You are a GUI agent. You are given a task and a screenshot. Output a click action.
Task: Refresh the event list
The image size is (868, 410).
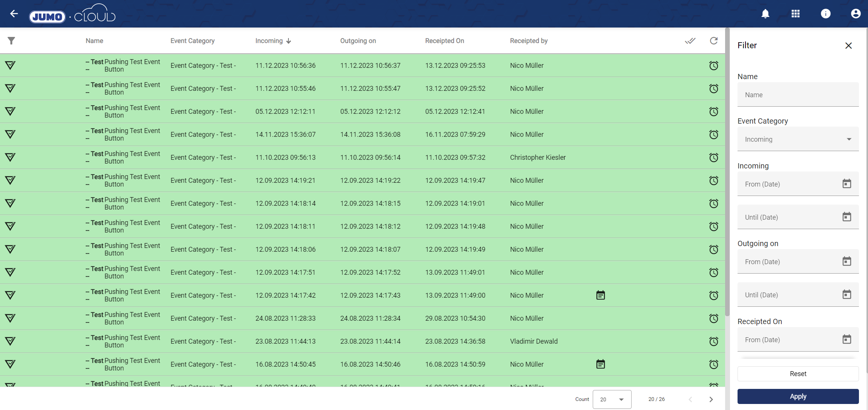(x=713, y=41)
